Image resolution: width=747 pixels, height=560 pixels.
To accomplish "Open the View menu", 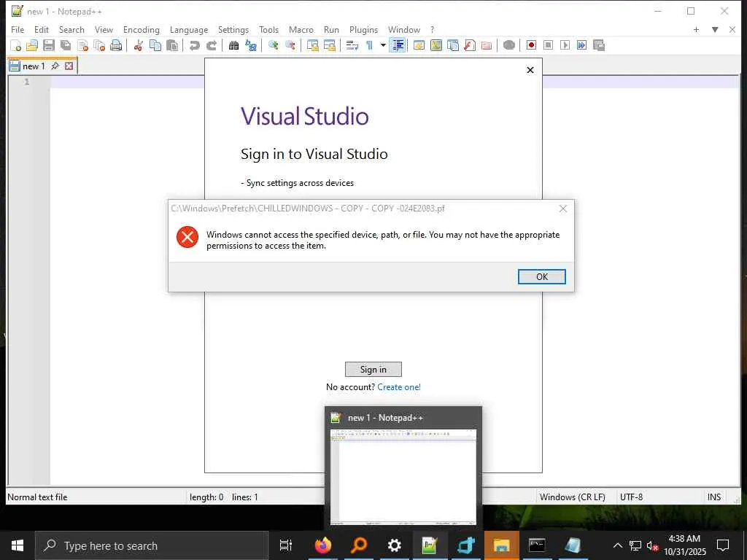I will [x=104, y=29].
